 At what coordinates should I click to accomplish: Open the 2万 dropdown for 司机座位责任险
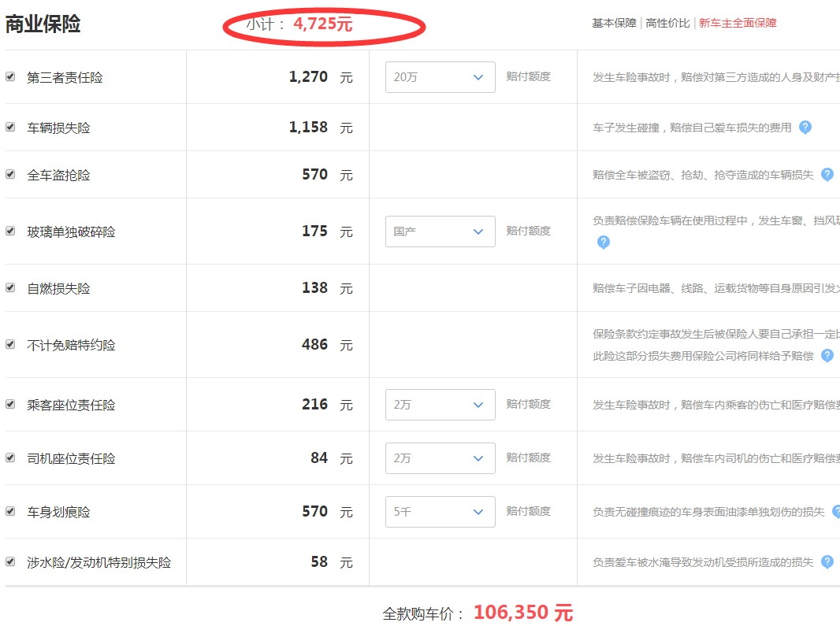(x=440, y=457)
